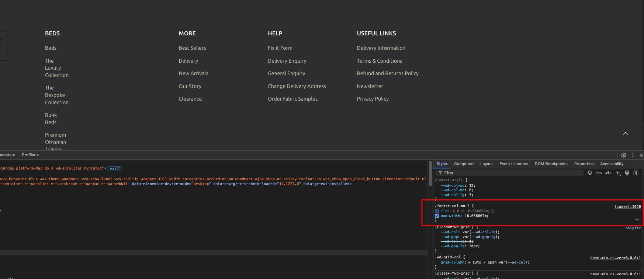Open the Bunk Beds link
Viewport: 644px width, 279px height.
tap(51, 119)
